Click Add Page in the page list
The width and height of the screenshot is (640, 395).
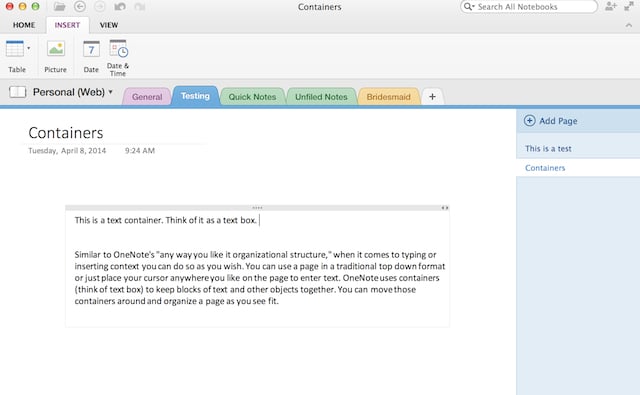551,121
